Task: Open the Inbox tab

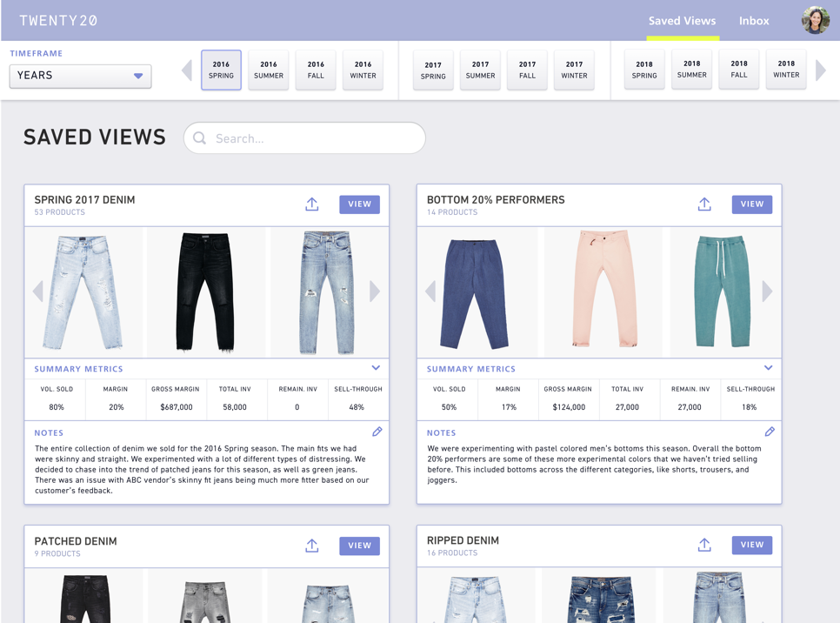Action: pyautogui.click(x=754, y=21)
